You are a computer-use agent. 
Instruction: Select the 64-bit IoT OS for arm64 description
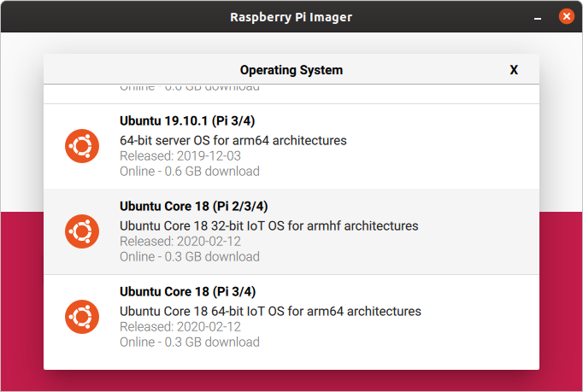tap(270, 312)
